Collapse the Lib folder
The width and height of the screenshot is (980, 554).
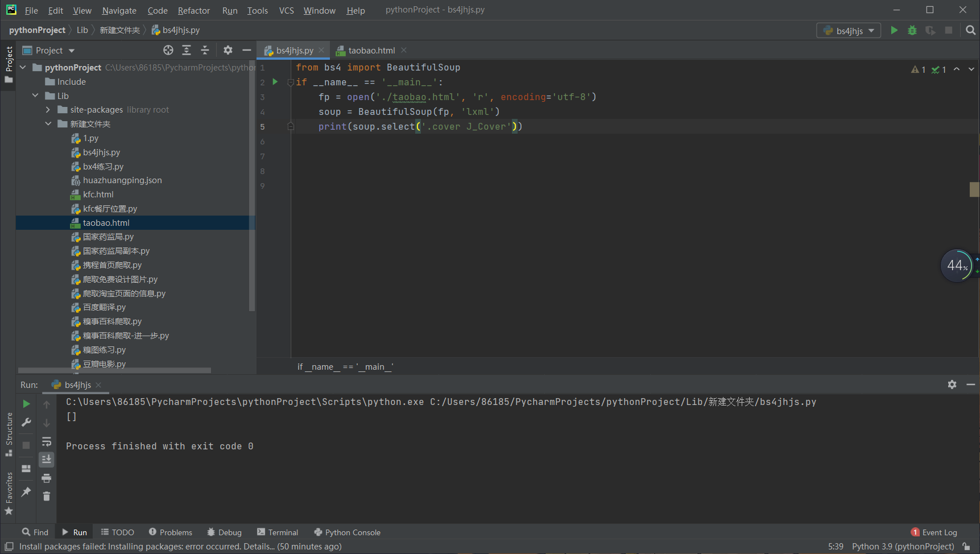pos(35,96)
